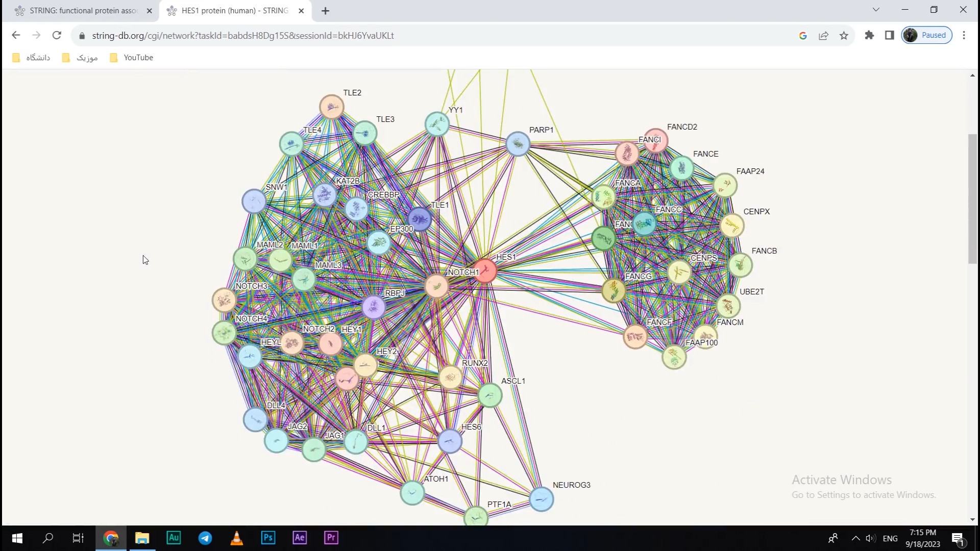The width and height of the screenshot is (980, 551).
Task: Open the Chrome extensions puzzle icon
Action: pyautogui.click(x=869, y=36)
